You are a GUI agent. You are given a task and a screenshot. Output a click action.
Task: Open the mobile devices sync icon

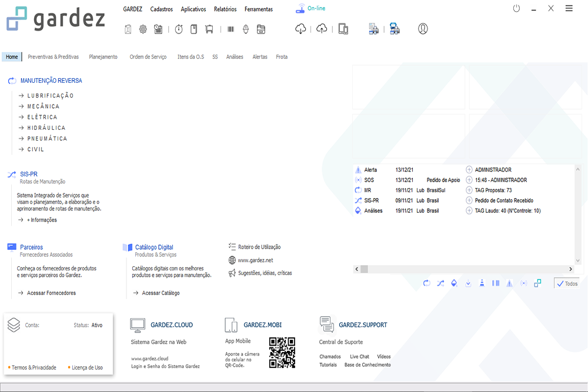point(343,28)
